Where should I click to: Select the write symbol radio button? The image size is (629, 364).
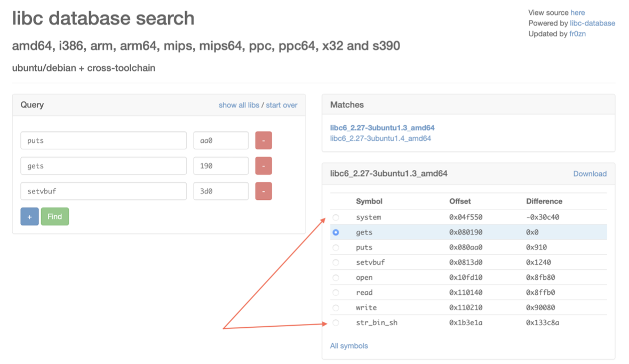(336, 308)
